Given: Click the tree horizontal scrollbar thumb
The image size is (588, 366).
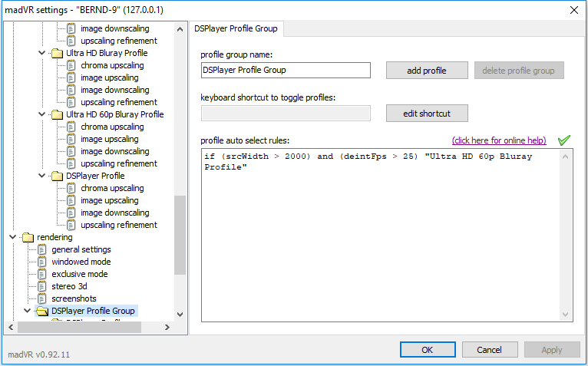Looking at the screenshot, I should pyautogui.click(x=80, y=328).
